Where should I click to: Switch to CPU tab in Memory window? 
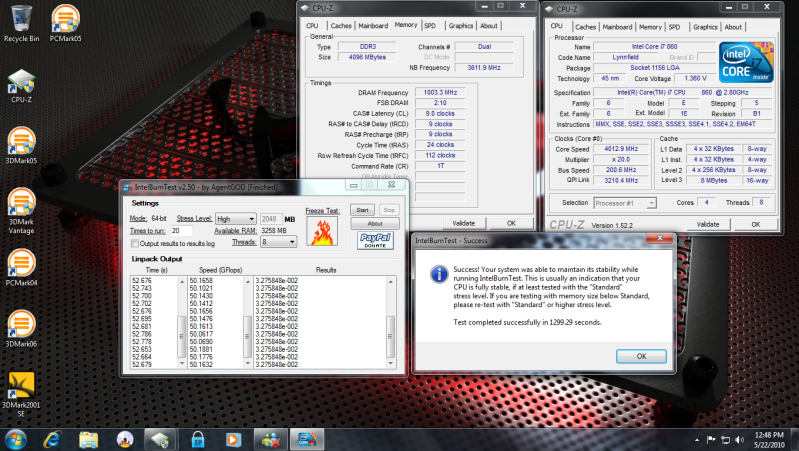[312, 25]
